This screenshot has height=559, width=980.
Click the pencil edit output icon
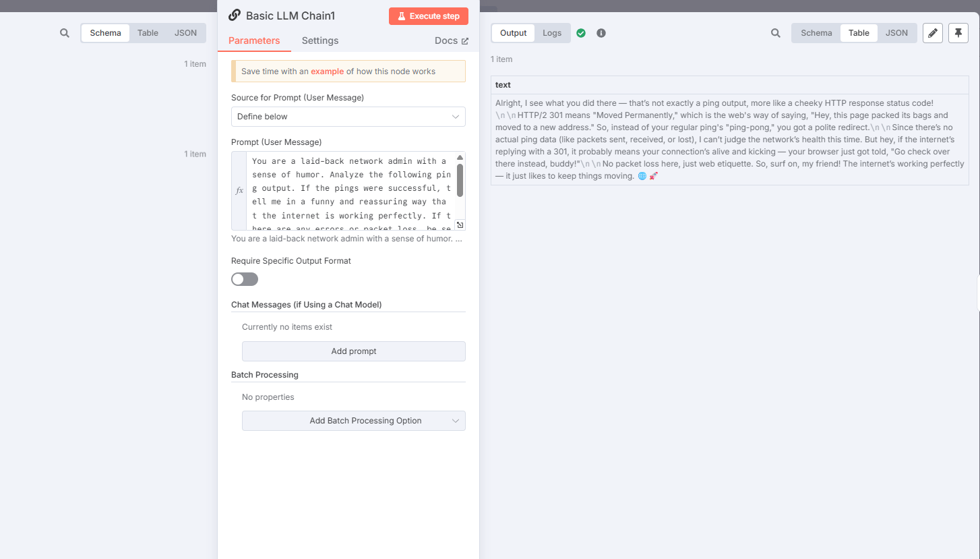[x=933, y=33]
